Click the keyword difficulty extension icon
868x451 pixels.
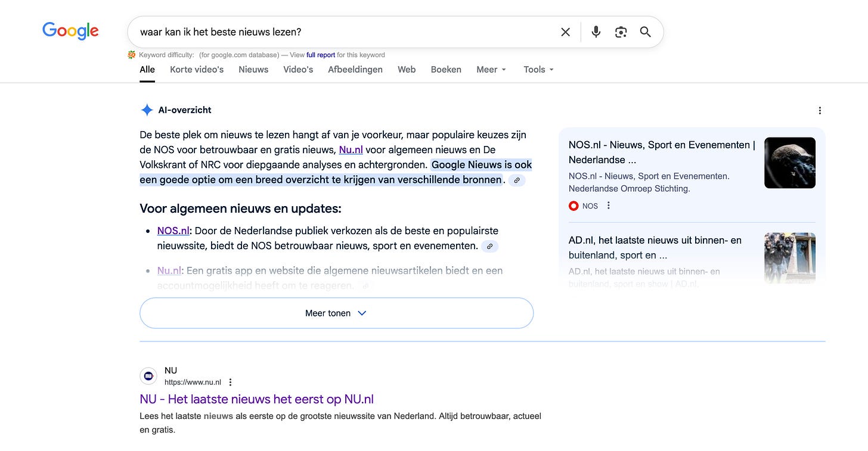[x=132, y=55]
